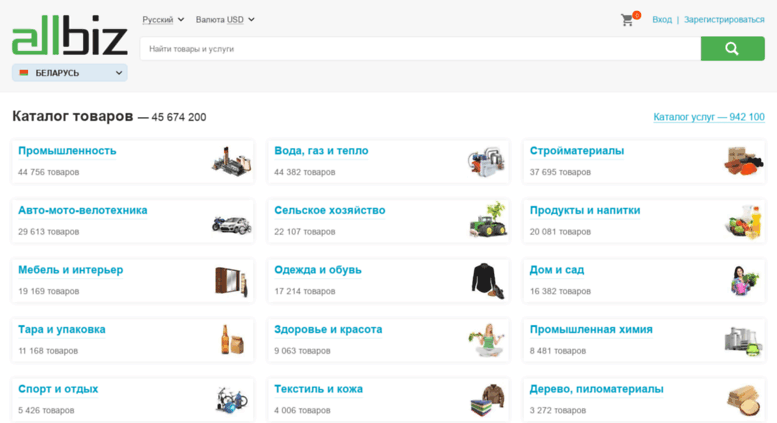This screenshot has height=423, width=777.
Task: Click the 20 081 товаров count
Action: [x=560, y=232]
